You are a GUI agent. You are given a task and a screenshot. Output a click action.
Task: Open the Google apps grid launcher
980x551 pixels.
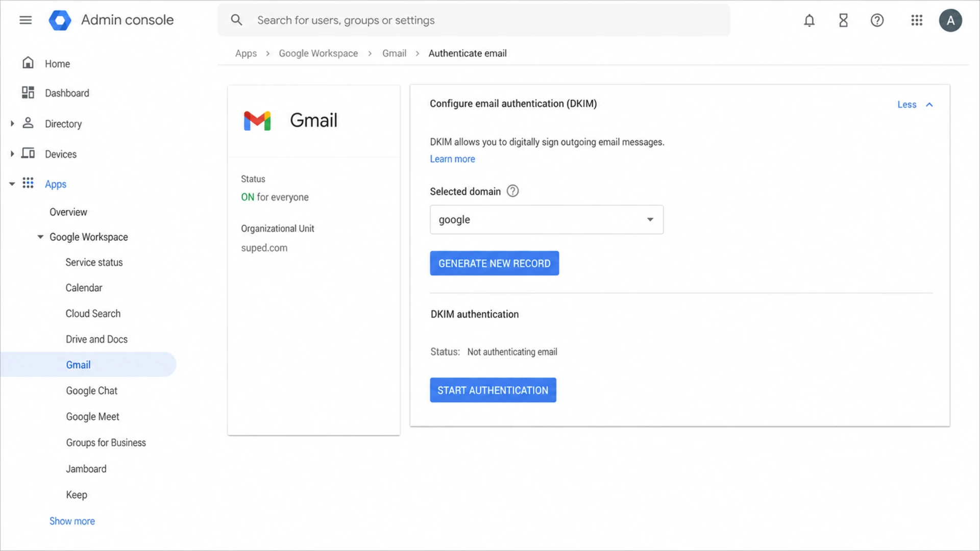917,20
